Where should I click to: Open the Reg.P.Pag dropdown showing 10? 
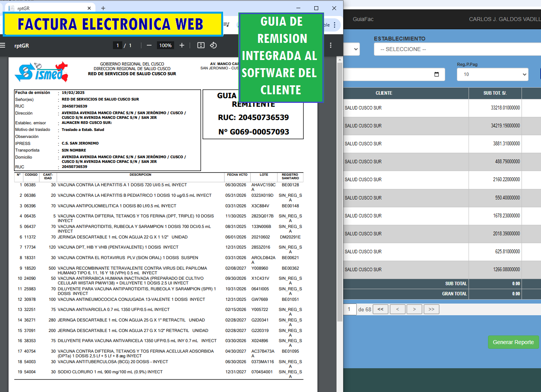[x=493, y=74]
